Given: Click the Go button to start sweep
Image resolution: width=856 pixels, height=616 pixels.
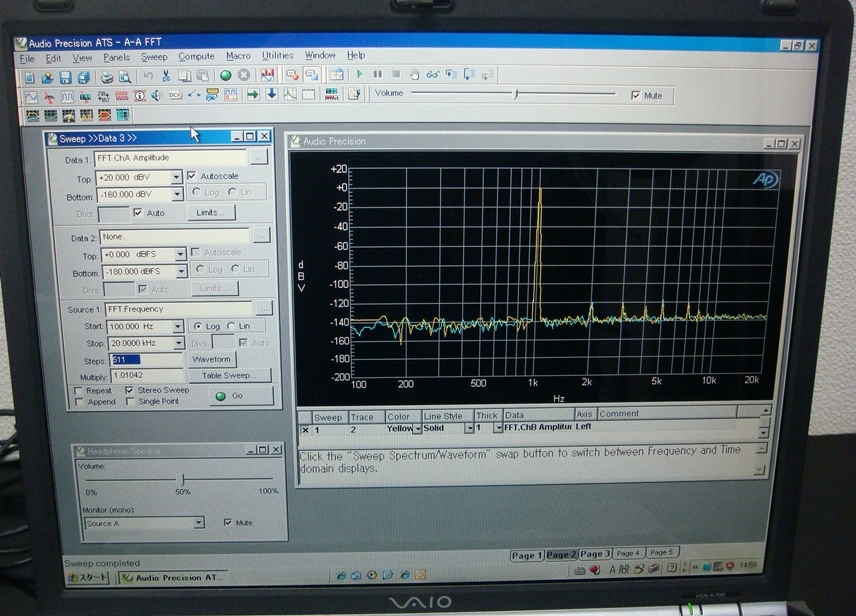Looking at the screenshot, I should [241, 396].
